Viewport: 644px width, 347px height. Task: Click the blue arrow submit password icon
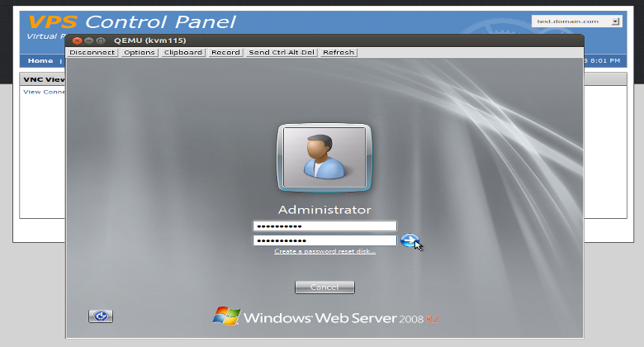[x=409, y=240]
